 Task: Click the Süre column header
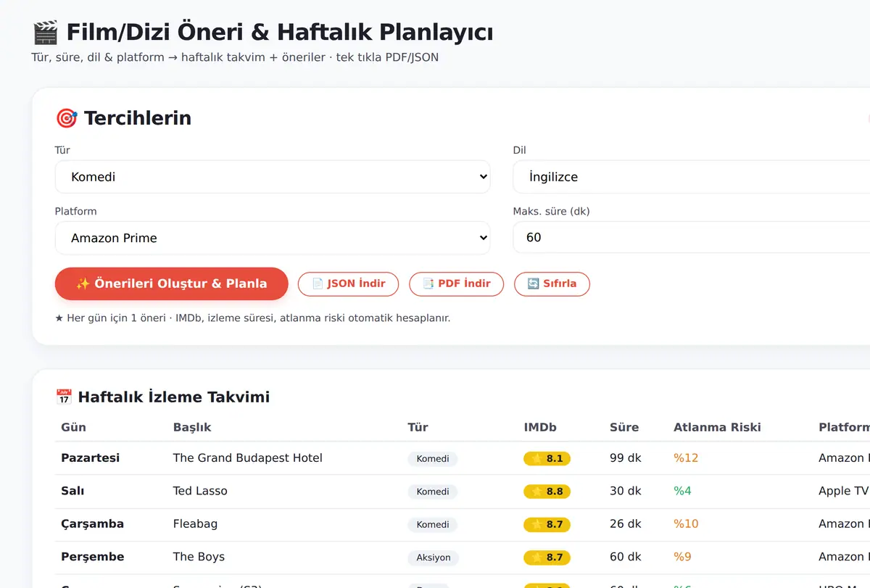[x=624, y=427]
